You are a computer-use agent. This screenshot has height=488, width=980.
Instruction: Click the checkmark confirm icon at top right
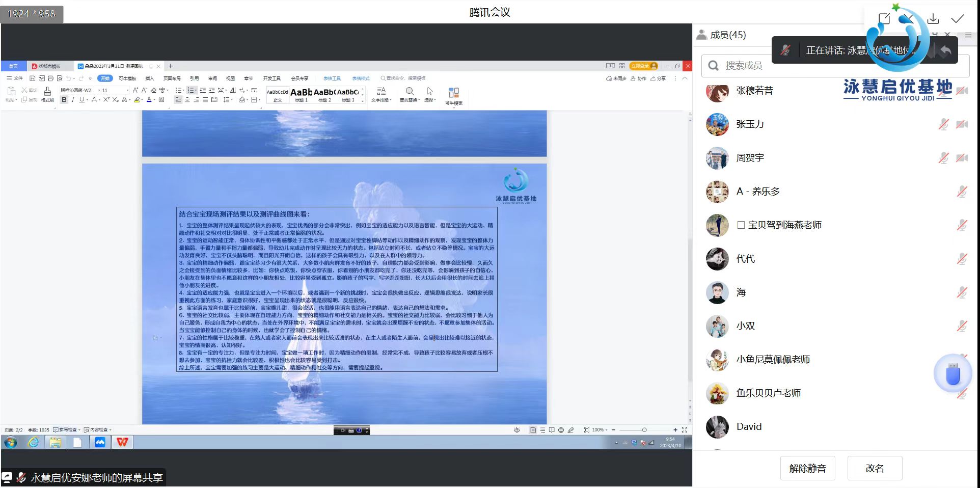pyautogui.click(x=957, y=19)
